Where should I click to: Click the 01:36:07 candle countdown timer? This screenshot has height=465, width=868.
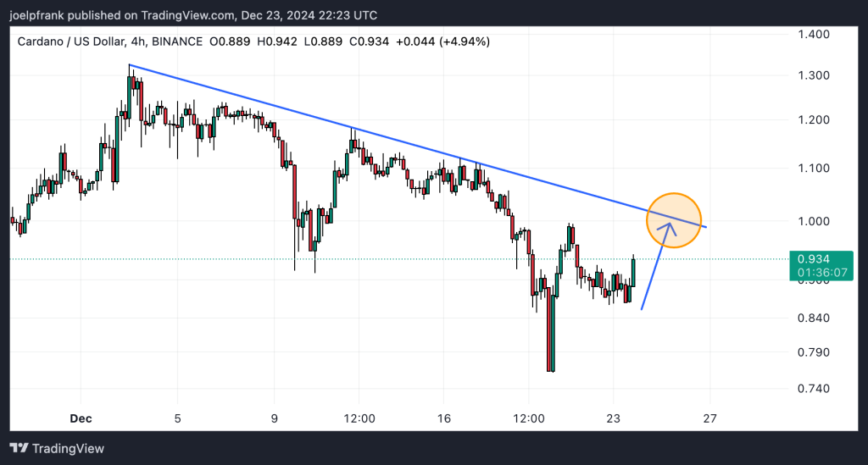click(820, 272)
